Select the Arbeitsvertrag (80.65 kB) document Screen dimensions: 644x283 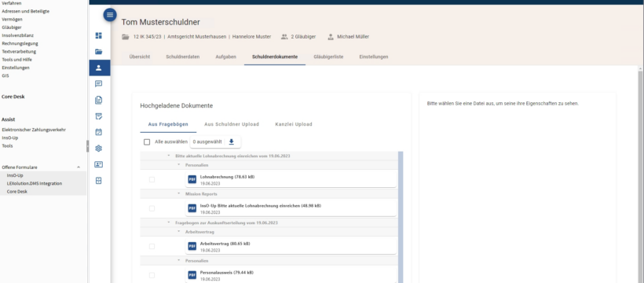click(x=291, y=246)
